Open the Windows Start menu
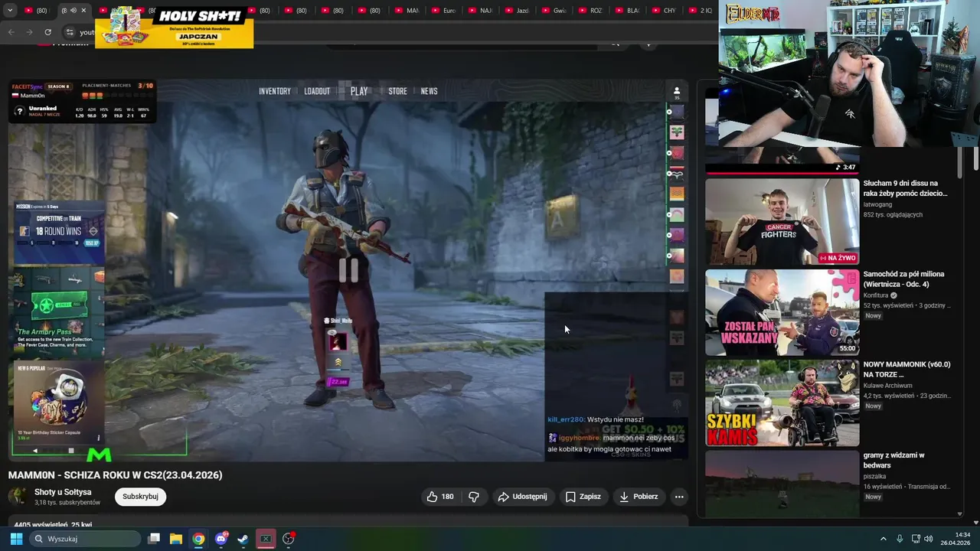This screenshot has height=551, width=980. (x=16, y=539)
